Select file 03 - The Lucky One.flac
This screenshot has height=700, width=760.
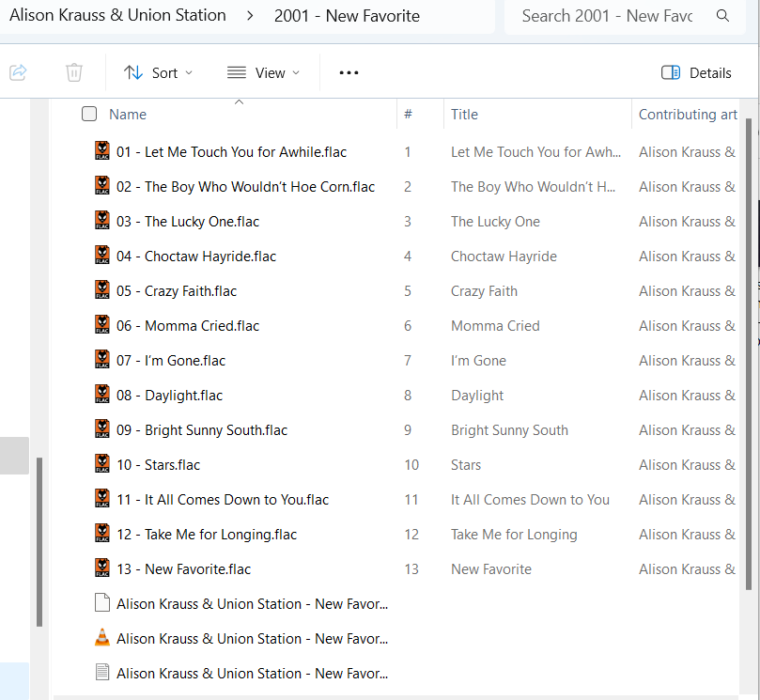click(188, 222)
